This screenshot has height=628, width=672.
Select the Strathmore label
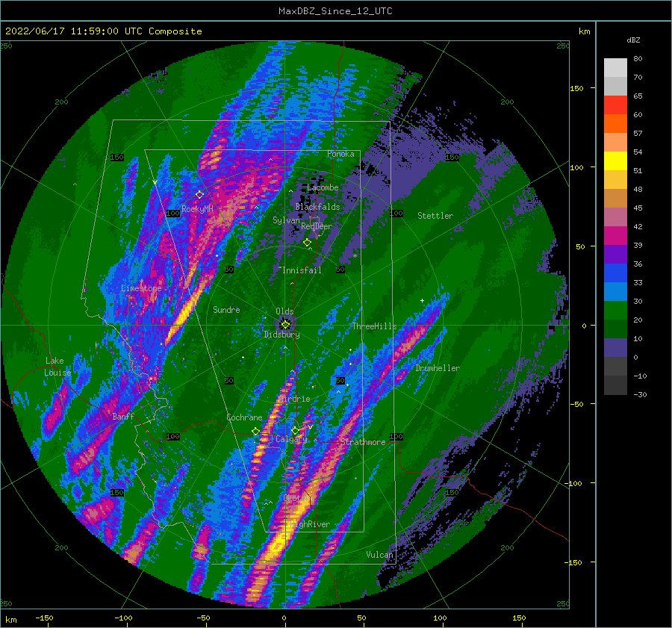363,442
